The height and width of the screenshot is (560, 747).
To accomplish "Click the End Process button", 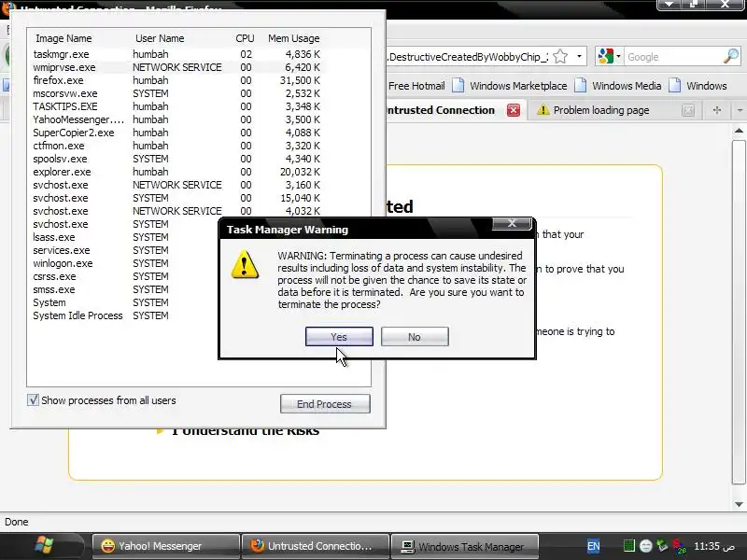I will (x=325, y=404).
